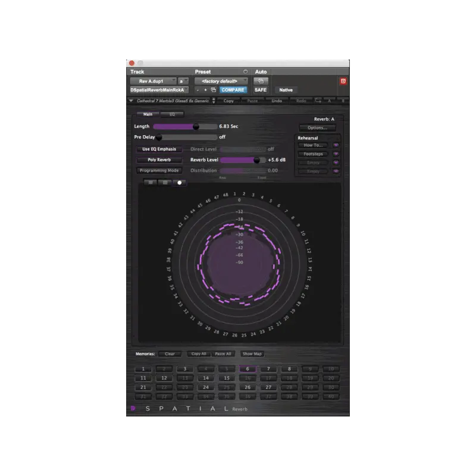Click the preset up/down stepper arrows
476x476 pixels.
point(214,101)
